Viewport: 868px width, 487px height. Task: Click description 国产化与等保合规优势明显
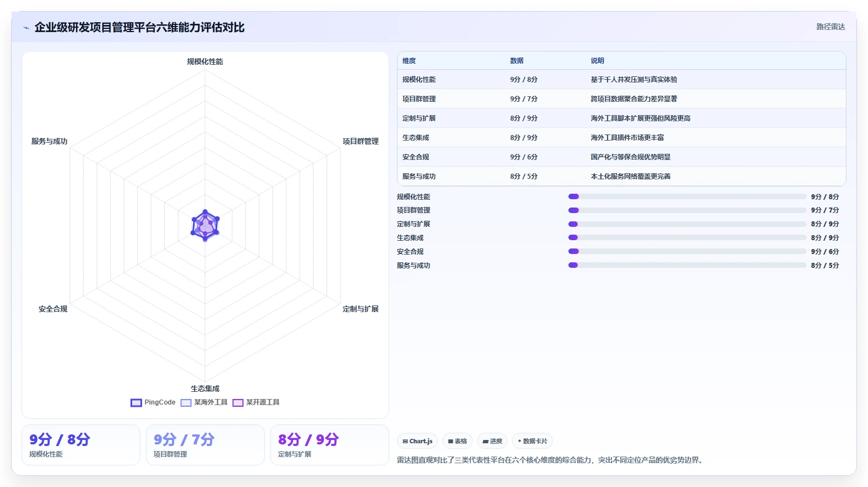[x=631, y=157]
